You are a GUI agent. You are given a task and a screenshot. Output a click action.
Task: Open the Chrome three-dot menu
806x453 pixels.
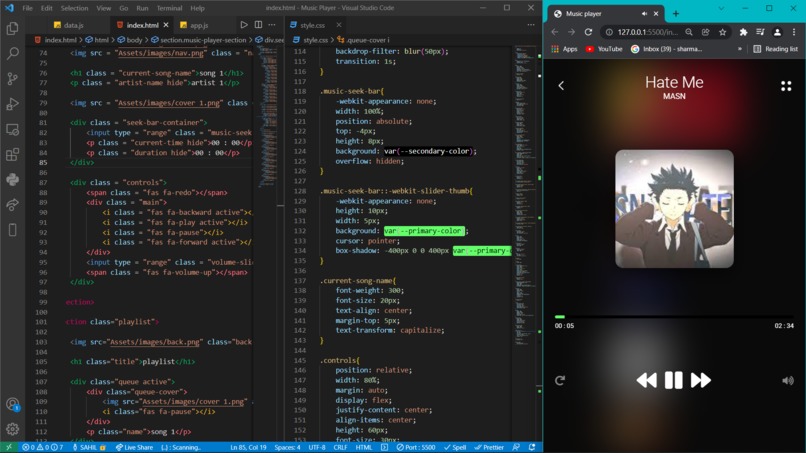click(x=794, y=32)
